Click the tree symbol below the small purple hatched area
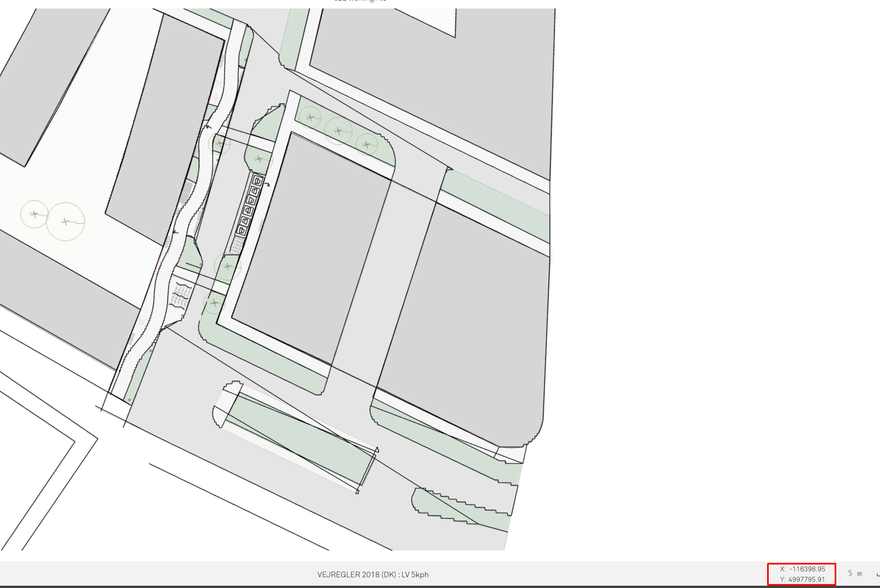This screenshot has height=588, width=880. 227,266
